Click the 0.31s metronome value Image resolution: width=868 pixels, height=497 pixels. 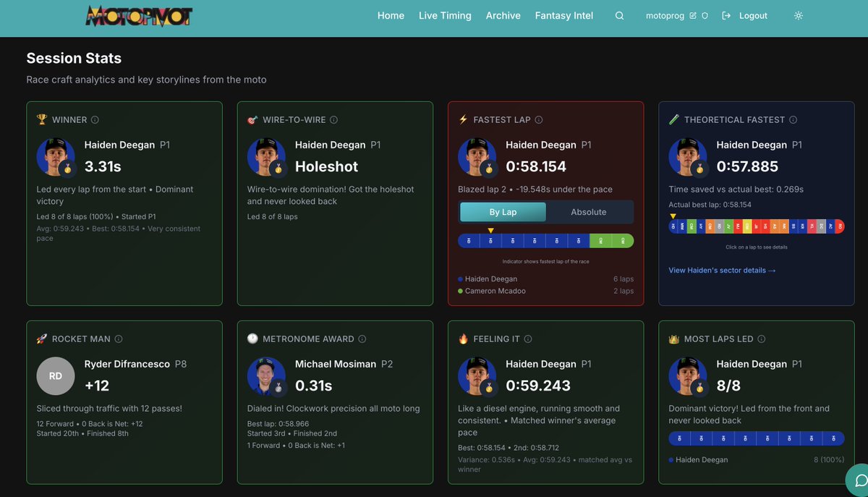tap(313, 386)
